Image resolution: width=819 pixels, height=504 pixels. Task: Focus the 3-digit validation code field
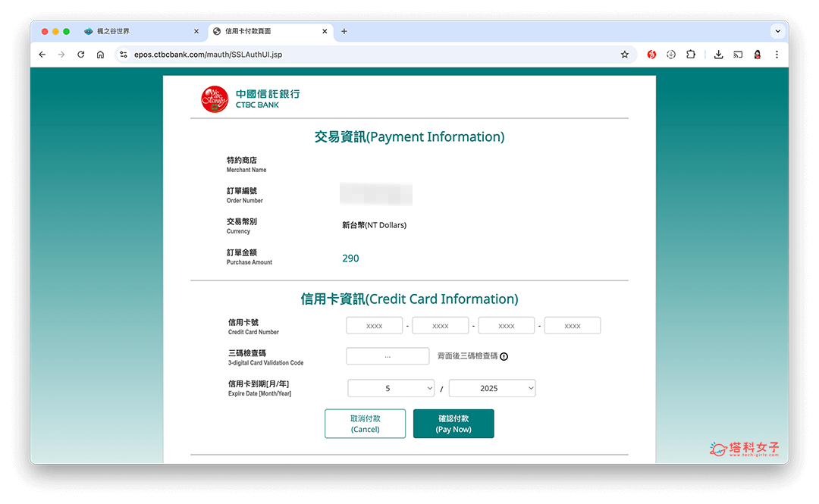pyautogui.click(x=388, y=356)
